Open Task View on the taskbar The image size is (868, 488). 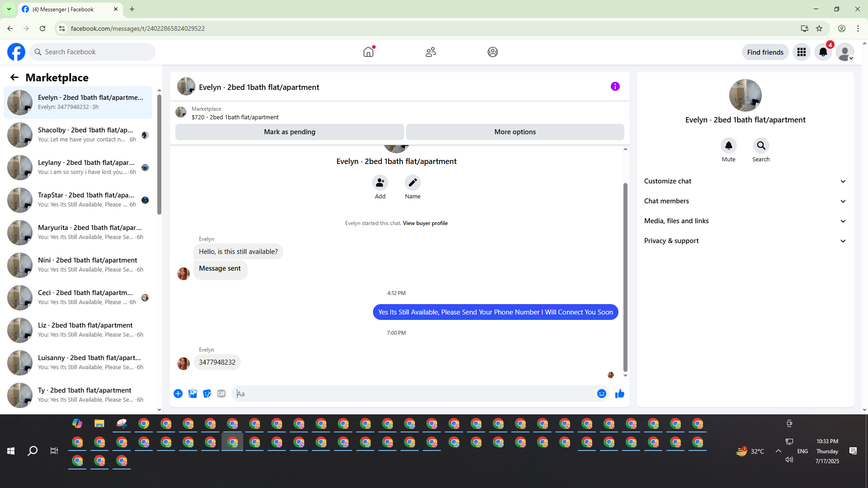tap(54, 451)
